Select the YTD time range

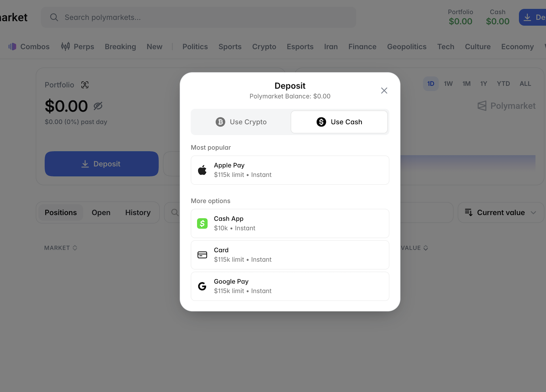(x=503, y=84)
